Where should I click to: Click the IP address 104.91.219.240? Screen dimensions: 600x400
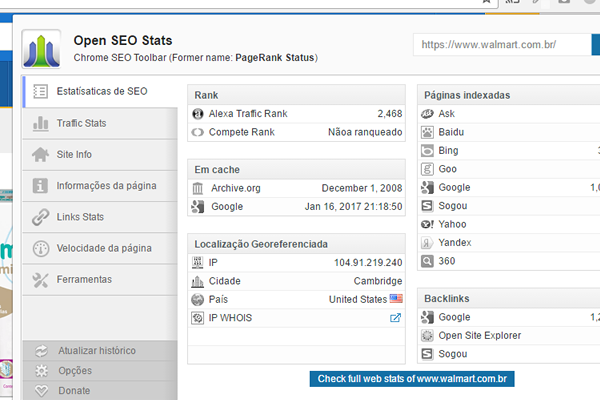pos(368,263)
